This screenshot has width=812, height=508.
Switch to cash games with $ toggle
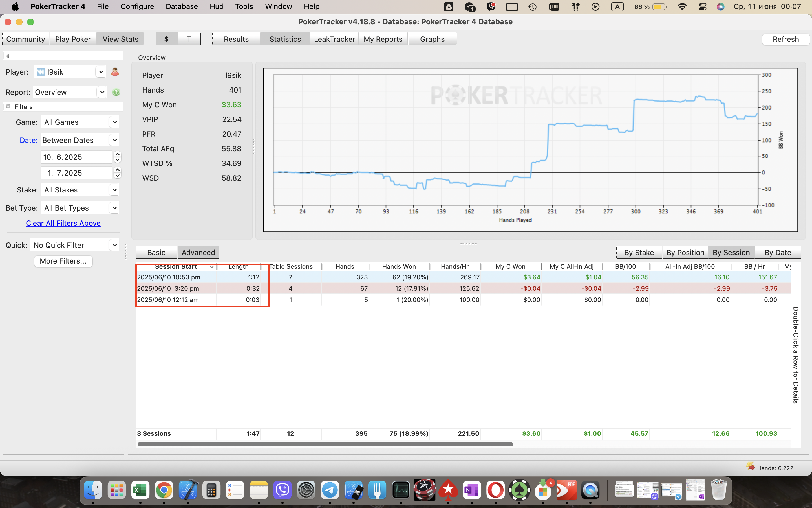point(166,39)
